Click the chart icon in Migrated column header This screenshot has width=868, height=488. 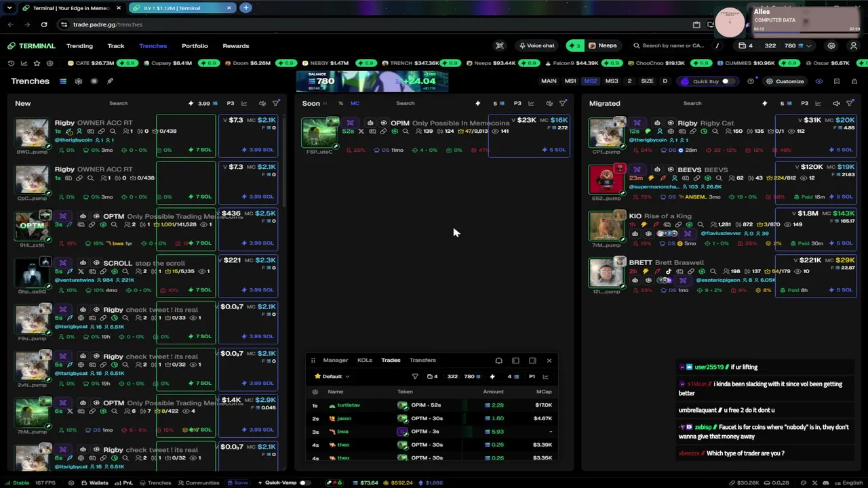pyautogui.click(x=818, y=103)
